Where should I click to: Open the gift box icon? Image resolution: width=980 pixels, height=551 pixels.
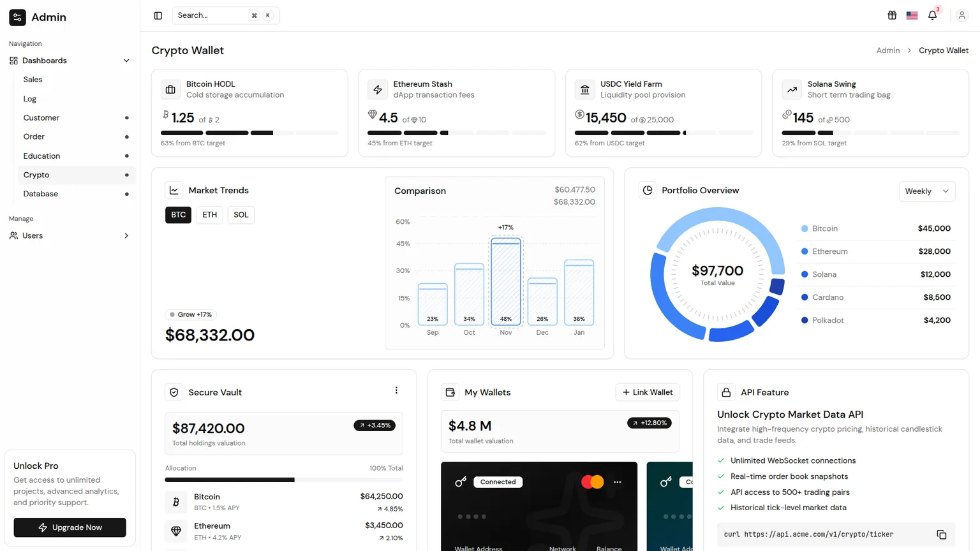point(892,15)
